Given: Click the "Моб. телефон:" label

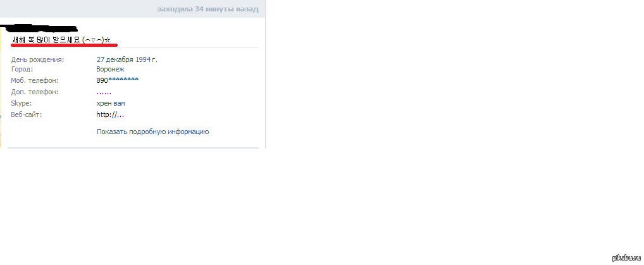Looking at the screenshot, I should click(35, 80).
